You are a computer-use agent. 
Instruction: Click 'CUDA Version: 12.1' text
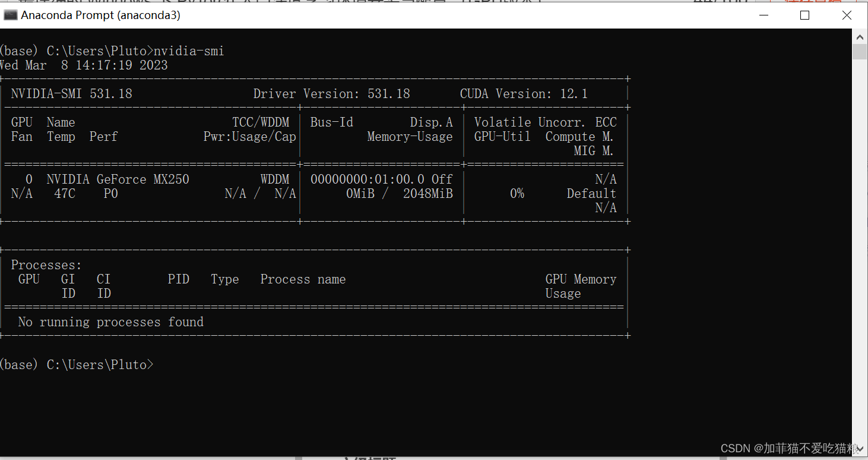click(524, 94)
